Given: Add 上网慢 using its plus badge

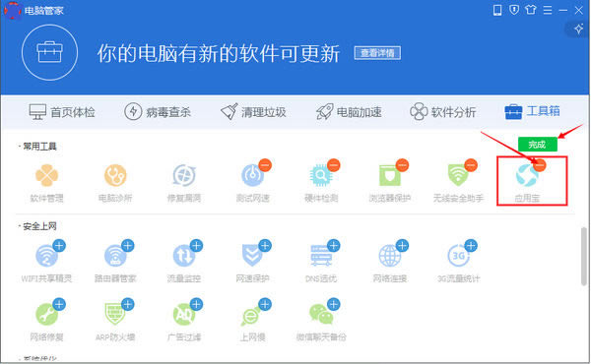Looking at the screenshot, I should pyautogui.click(x=265, y=304).
